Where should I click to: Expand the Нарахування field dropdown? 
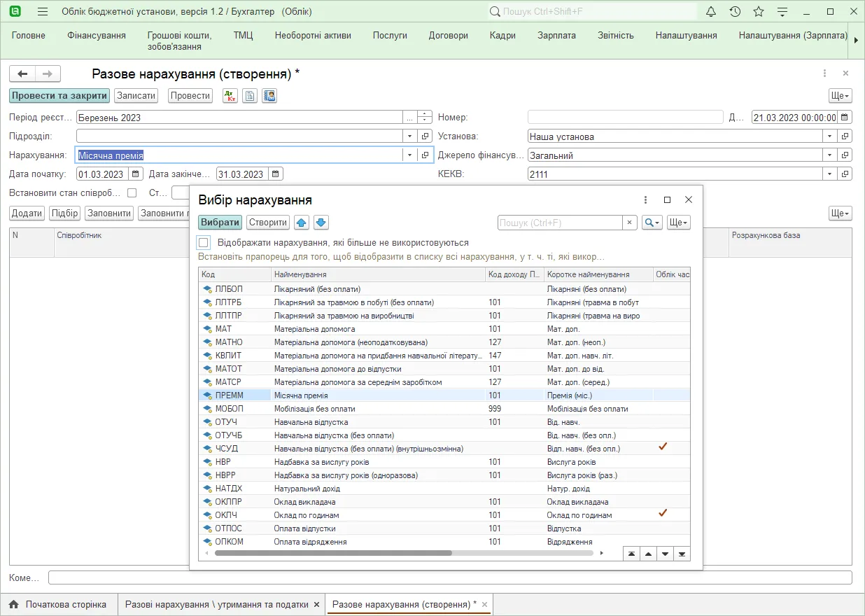click(x=409, y=155)
